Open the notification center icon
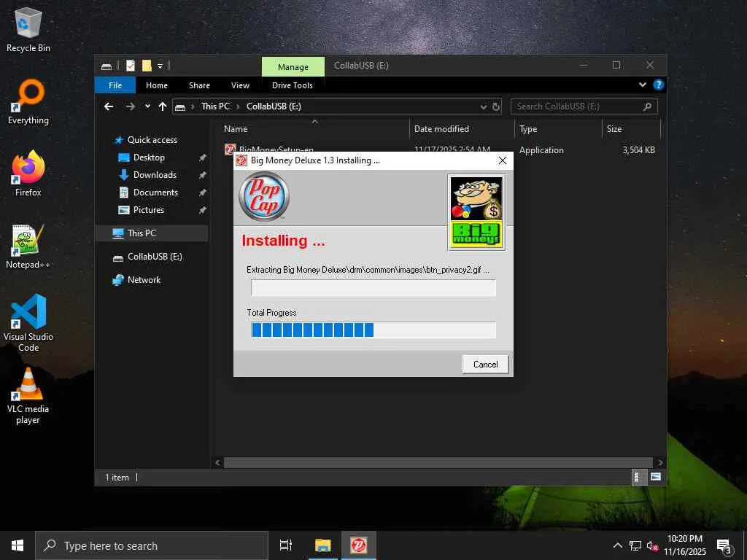This screenshot has width=747, height=560. [724, 546]
